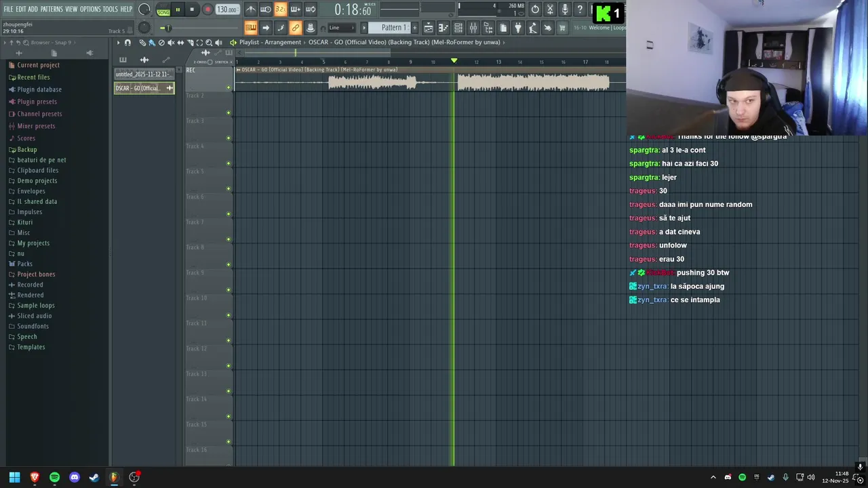Click the undo history circular arrow icon
868x488 pixels.
535,9
